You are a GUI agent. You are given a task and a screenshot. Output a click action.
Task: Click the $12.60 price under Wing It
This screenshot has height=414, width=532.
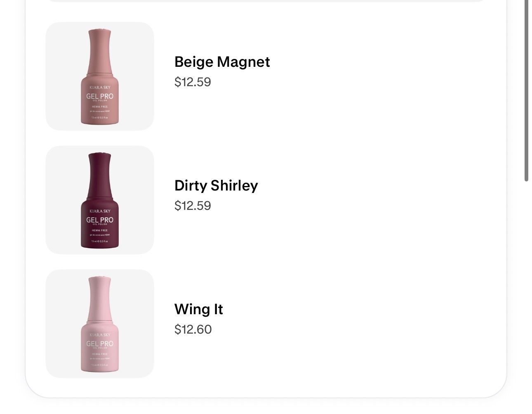[x=193, y=329]
